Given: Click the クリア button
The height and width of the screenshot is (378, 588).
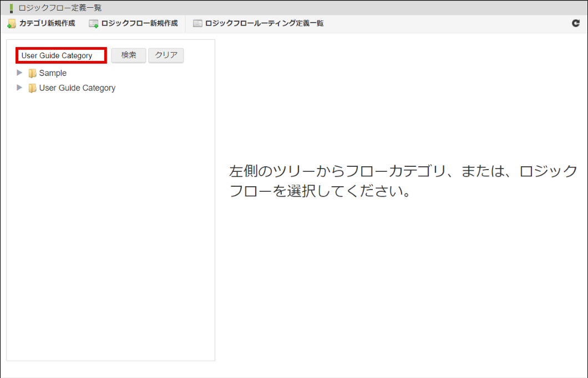Looking at the screenshot, I should [x=166, y=55].
